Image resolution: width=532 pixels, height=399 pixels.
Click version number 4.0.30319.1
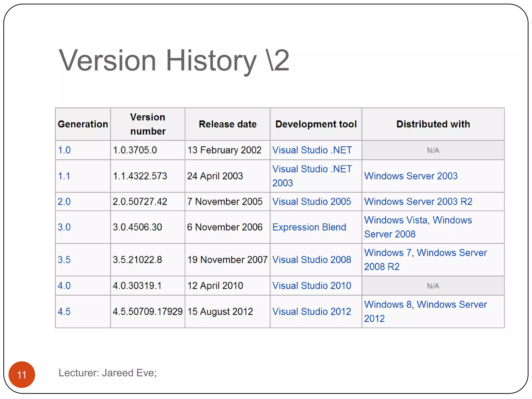(x=137, y=286)
